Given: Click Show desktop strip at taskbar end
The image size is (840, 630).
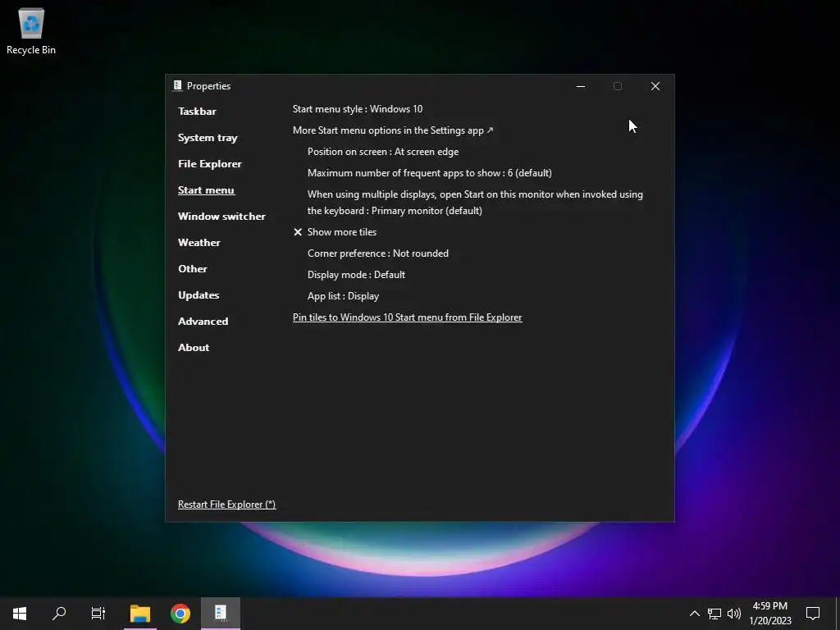Looking at the screenshot, I should point(838,614).
